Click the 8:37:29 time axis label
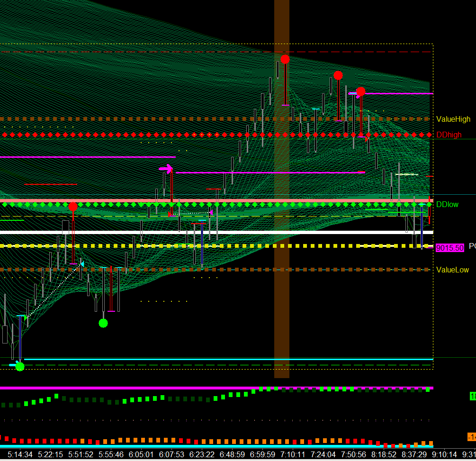This screenshot has height=461, width=476. (x=414, y=455)
